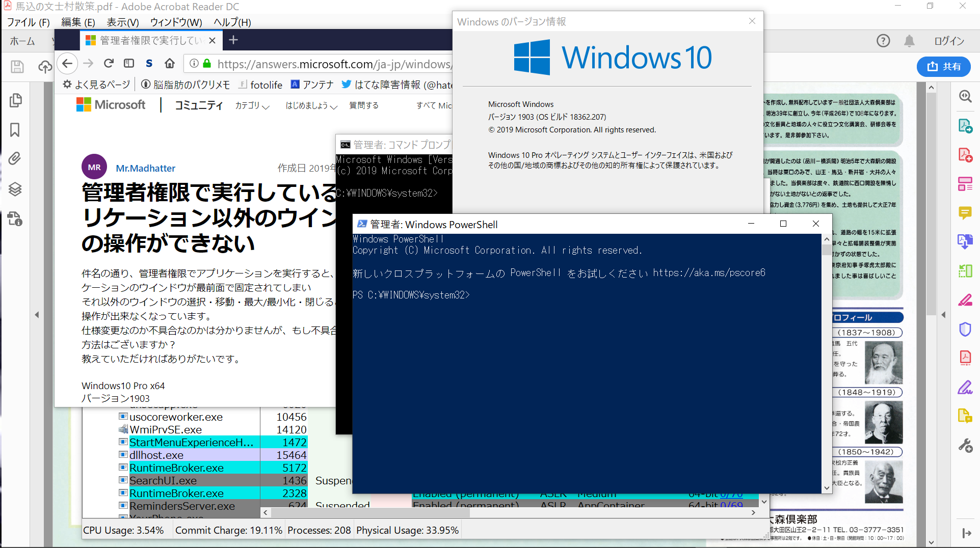Open the attachments paperclip panel

tap(15, 159)
